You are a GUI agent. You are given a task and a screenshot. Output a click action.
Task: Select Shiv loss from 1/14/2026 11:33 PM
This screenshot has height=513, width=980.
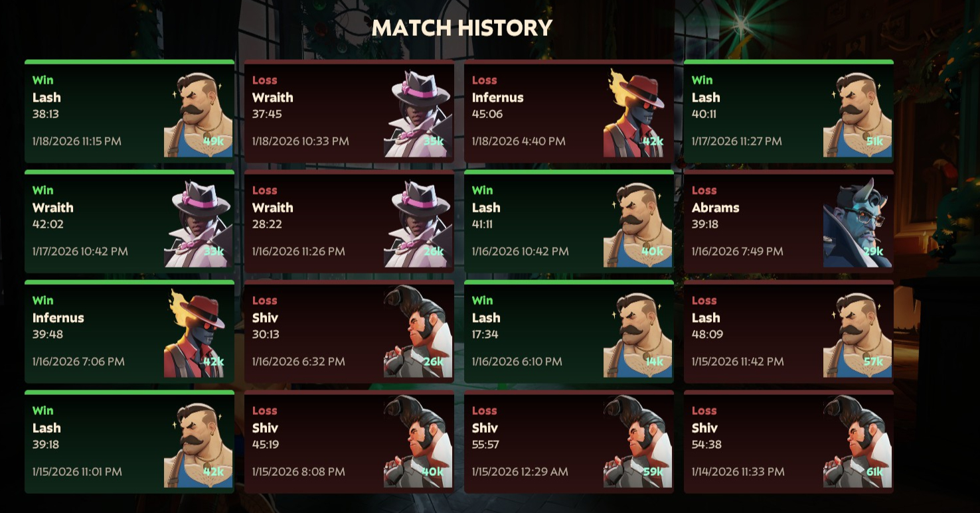point(789,442)
